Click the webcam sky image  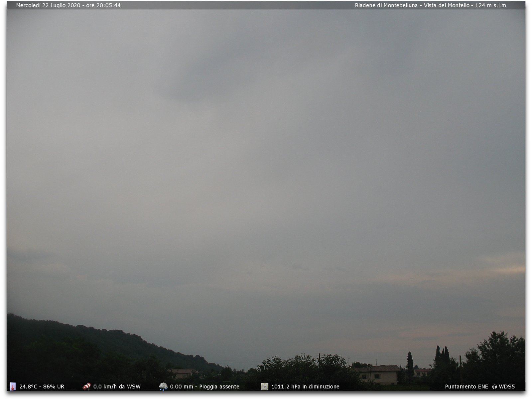click(x=266, y=196)
